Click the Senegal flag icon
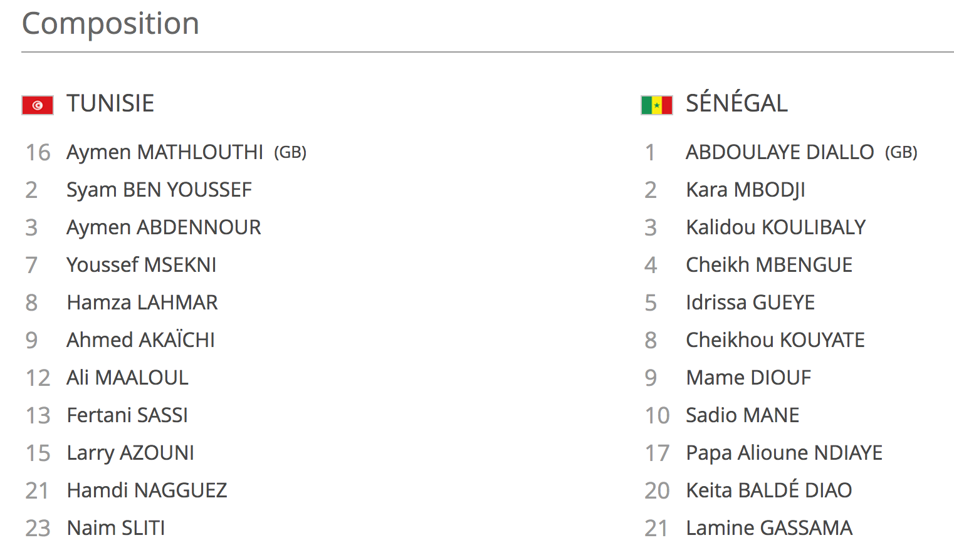Screen dimensions: 954x560 point(656,105)
